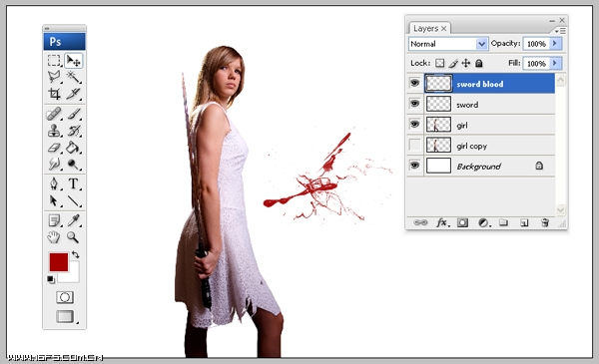This screenshot has width=599, height=364.
Task: Click the link layers button
Action: coord(420,222)
